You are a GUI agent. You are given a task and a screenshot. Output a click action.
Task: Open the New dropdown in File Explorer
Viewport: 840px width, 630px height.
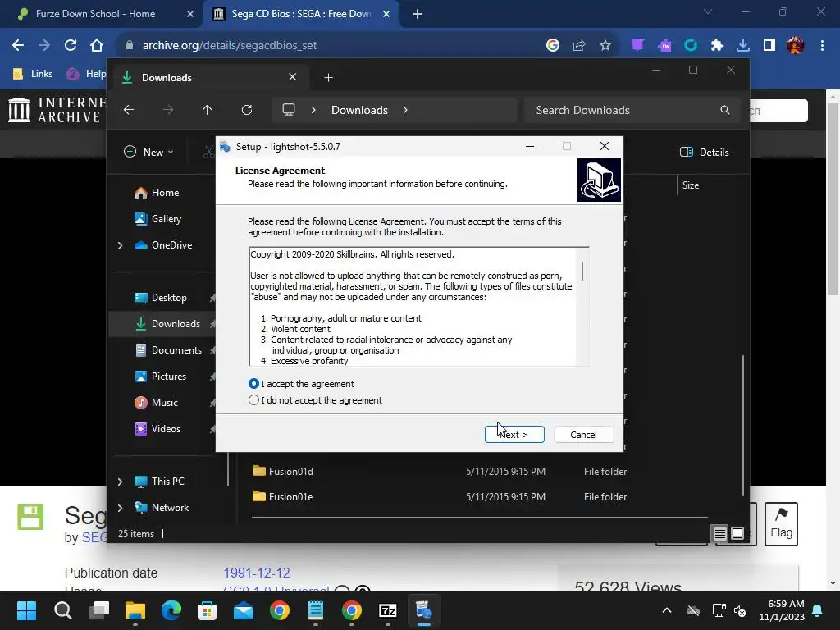pos(149,152)
